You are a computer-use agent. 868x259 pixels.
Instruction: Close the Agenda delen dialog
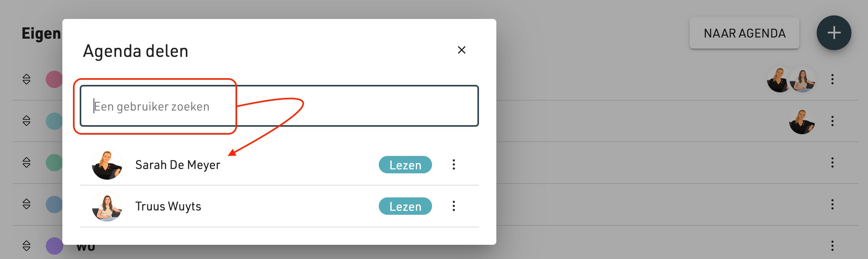coord(462,50)
